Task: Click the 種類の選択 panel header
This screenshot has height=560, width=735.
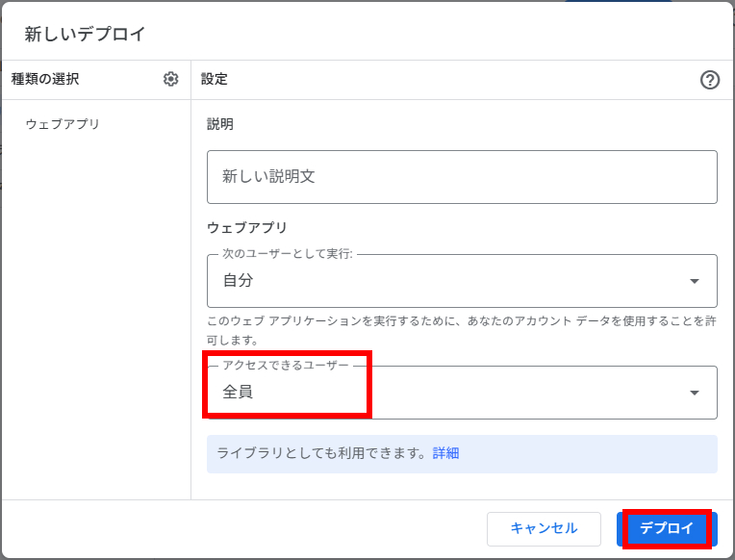Action: (45, 79)
